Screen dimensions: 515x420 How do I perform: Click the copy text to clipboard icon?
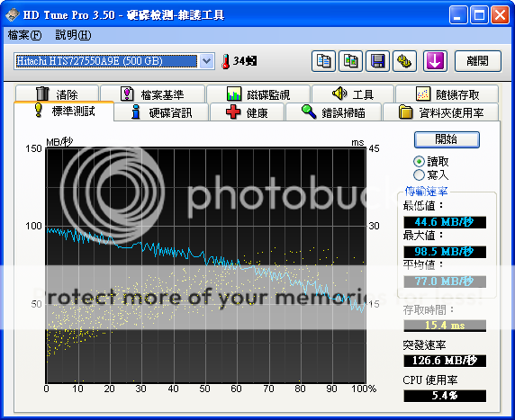tap(323, 61)
